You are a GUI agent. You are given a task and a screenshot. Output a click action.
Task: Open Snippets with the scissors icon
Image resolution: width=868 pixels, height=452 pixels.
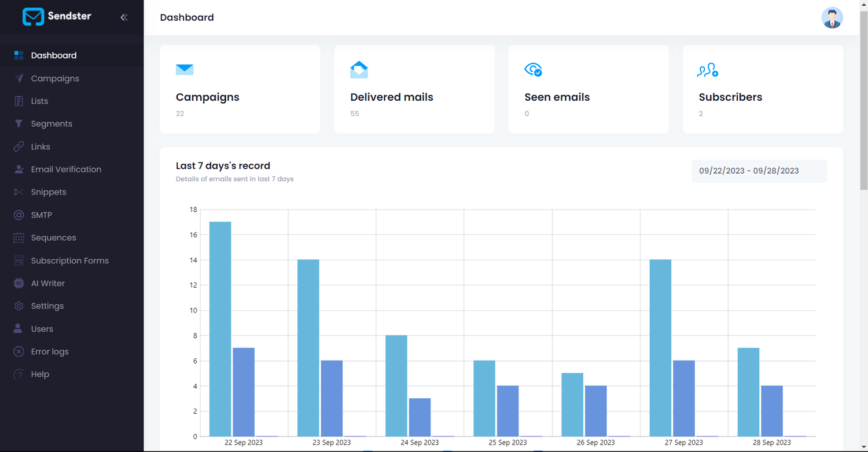tap(19, 192)
